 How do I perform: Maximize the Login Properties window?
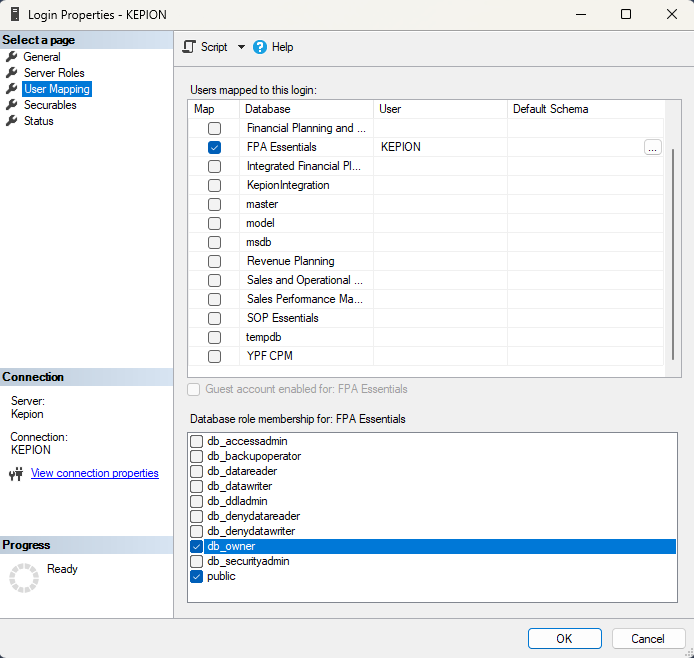click(x=626, y=14)
